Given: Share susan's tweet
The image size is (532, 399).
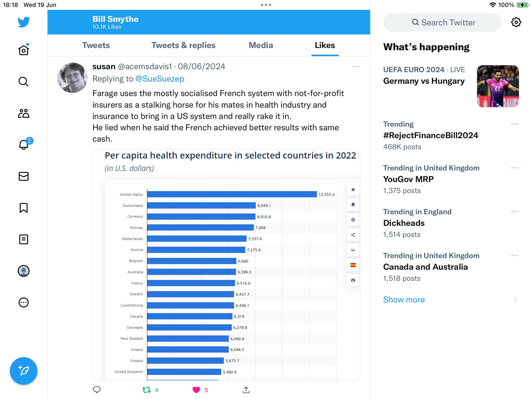Looking at the screenshot, I should tap(246, 390).
